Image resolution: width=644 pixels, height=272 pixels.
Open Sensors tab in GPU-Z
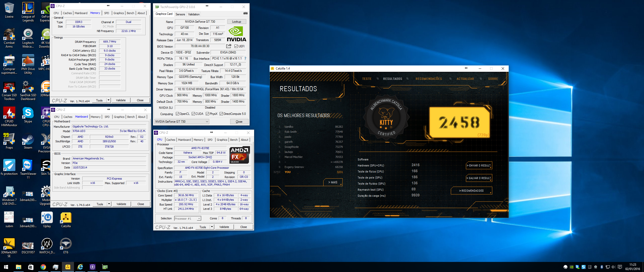click(x=180, y=14)
